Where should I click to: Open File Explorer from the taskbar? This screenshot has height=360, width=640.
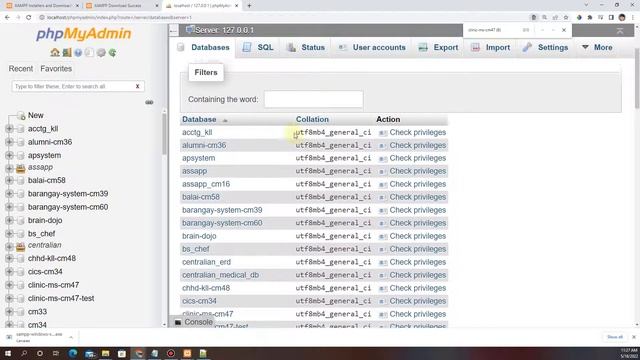pyautogui.click(x=105, y=353)
